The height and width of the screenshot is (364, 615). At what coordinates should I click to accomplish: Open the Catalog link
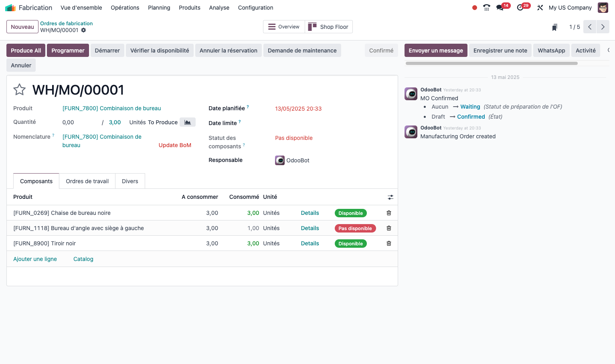pyautogui.click(x=83, y=259)
